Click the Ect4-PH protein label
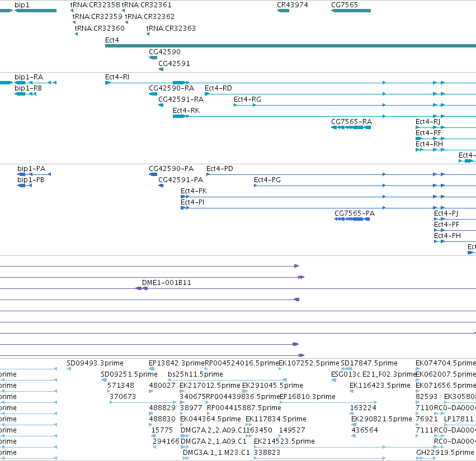The height and width of the screenshot is (461, 476). tap(447, 236)
